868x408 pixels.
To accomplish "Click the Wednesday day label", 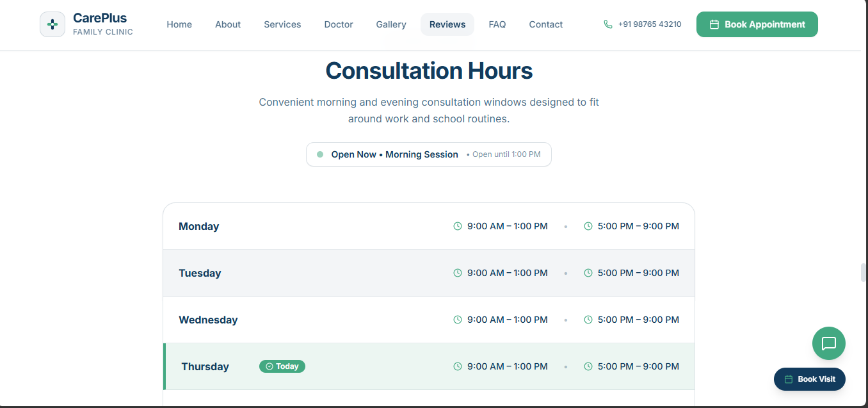I will (208, 320).
